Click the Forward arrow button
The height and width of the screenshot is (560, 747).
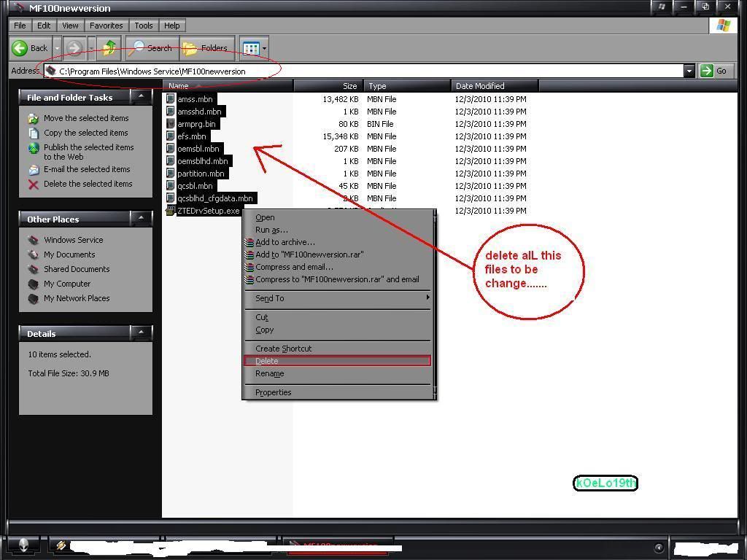pos(74,48)
